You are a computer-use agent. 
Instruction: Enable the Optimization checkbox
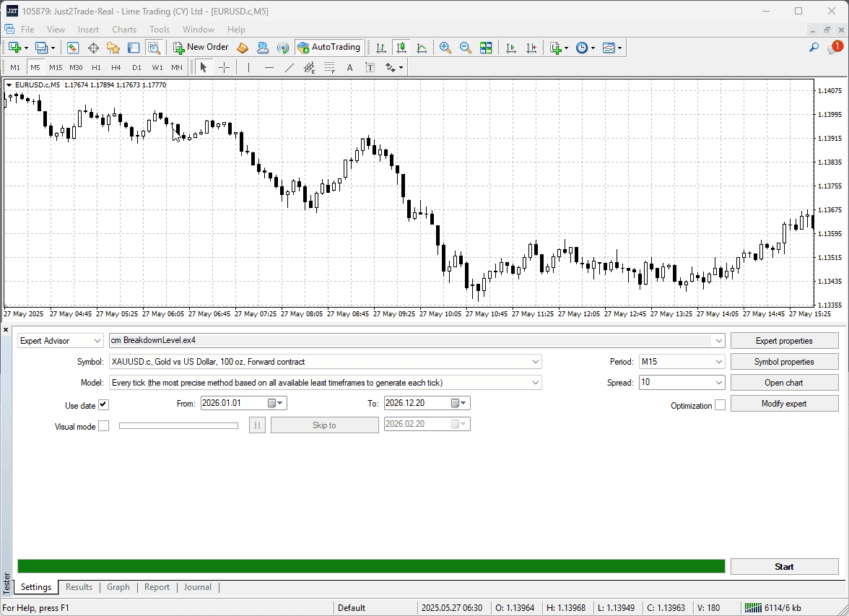[x=720, y=404]
